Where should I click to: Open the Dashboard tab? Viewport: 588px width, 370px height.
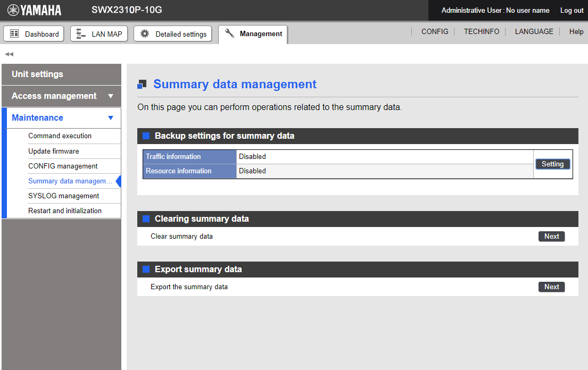[34, 34]
